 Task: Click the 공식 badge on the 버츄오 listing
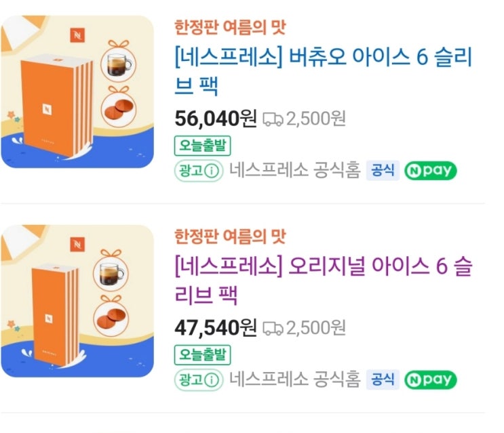(382, 171)
